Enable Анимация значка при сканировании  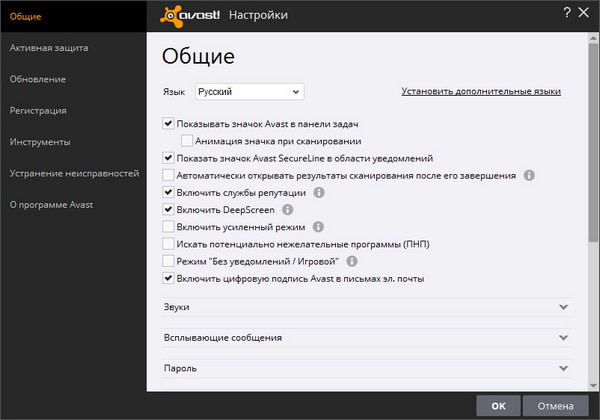(187, 141)
